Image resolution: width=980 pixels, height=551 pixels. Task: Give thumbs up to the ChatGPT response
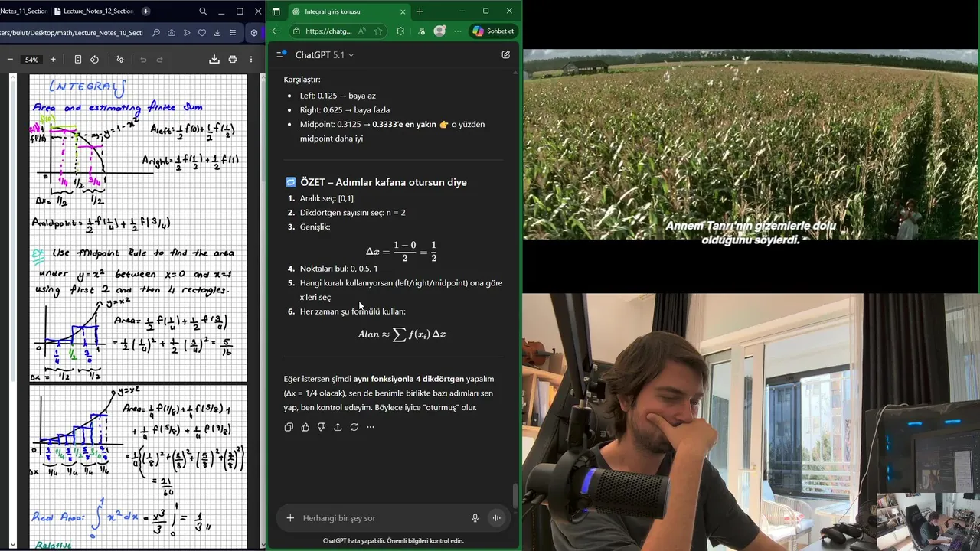[305, 427]
